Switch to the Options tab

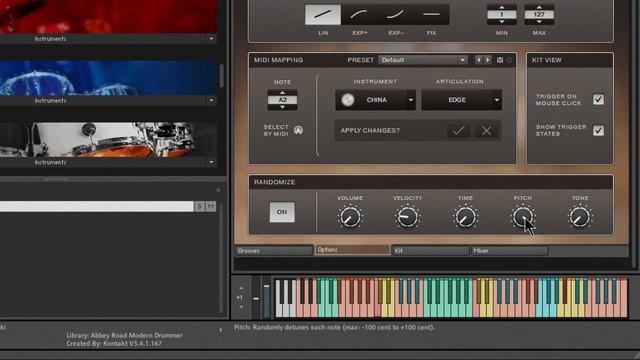[352, 250]
